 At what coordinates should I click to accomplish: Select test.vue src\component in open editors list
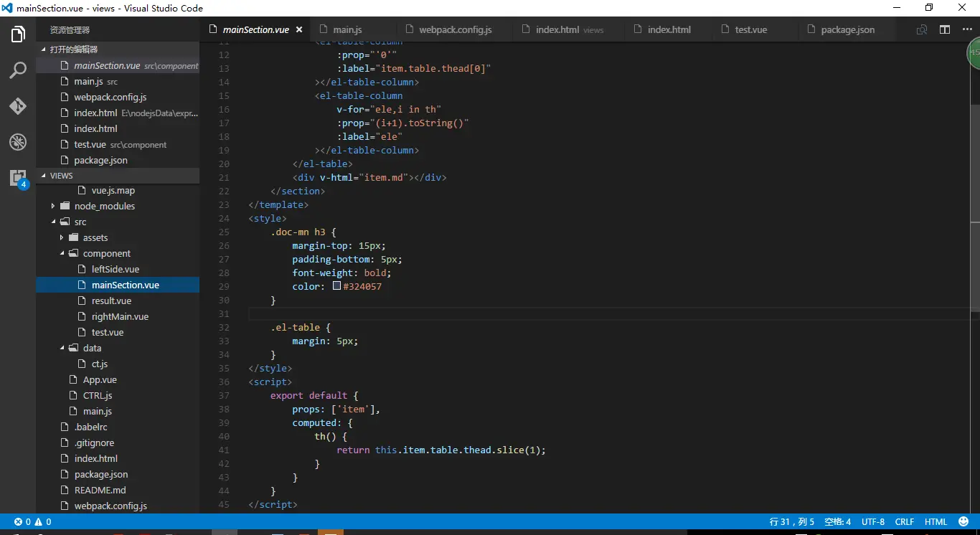pyautogui.click(x=118, y=144)
